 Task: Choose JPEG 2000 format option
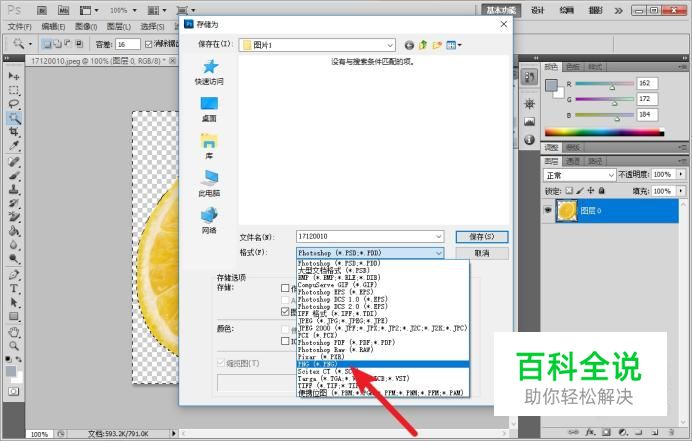click(383, 328)
